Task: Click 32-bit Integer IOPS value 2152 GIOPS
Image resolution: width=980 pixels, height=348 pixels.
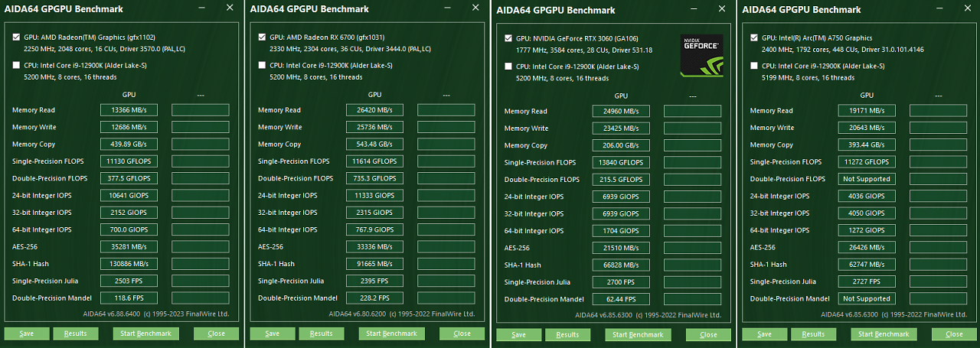Action: [x=129, y=213]
